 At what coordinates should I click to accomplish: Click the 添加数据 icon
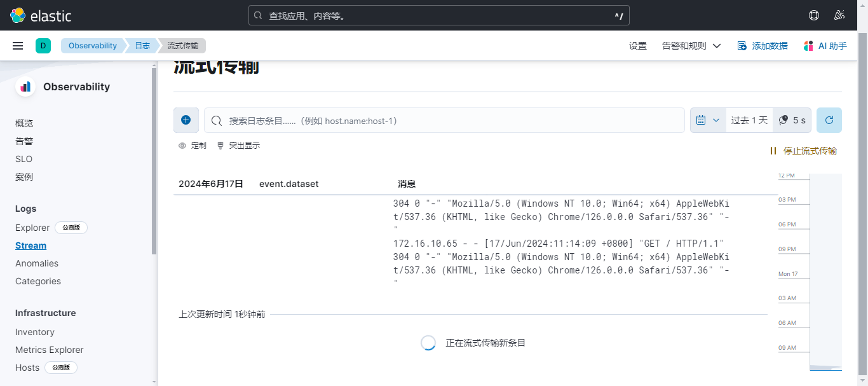[742, 46]
